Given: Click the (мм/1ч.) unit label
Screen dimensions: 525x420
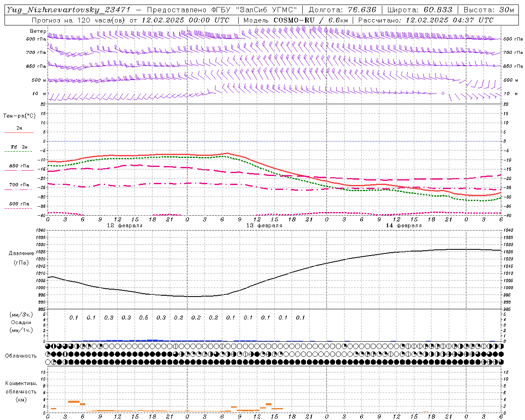Looking at the screenshot, I should [21, 330].
